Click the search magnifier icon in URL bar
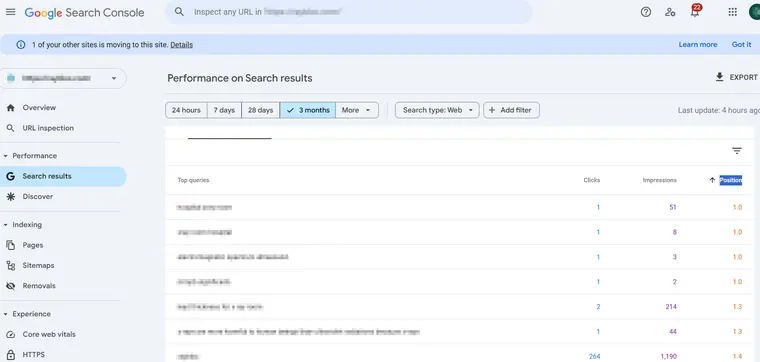 (x=179, y=12)
